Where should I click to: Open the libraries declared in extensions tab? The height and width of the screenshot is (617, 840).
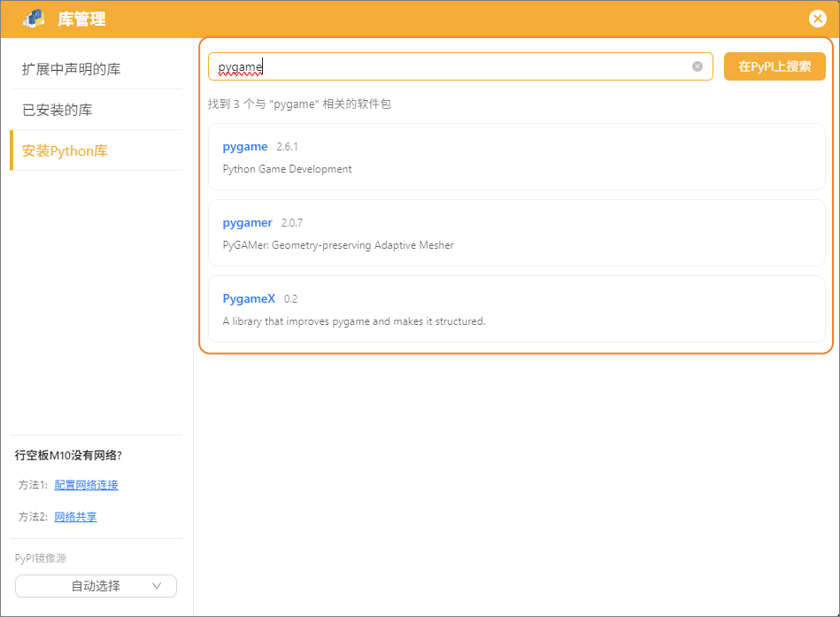[x=96, y=69]
